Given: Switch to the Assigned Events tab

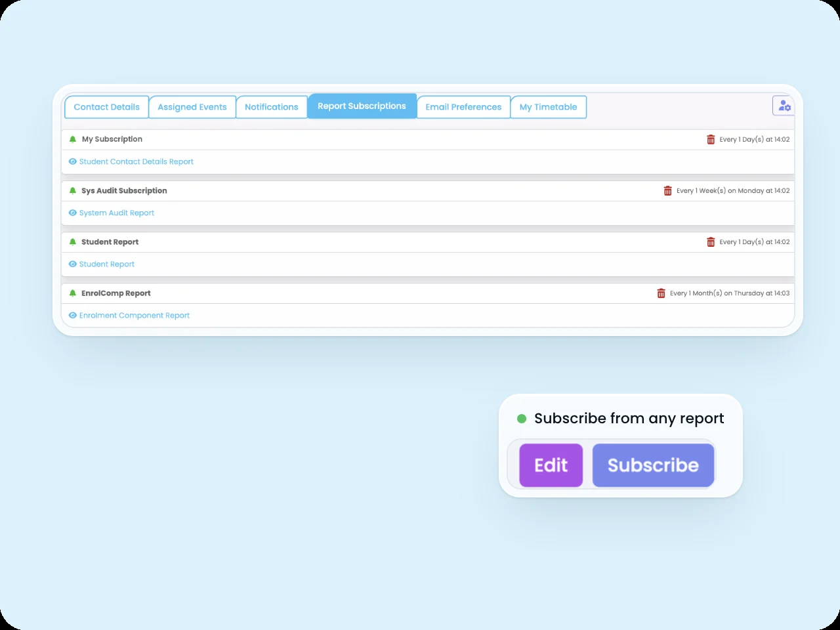Looking at the screenshot, I should tap(192, 107).
